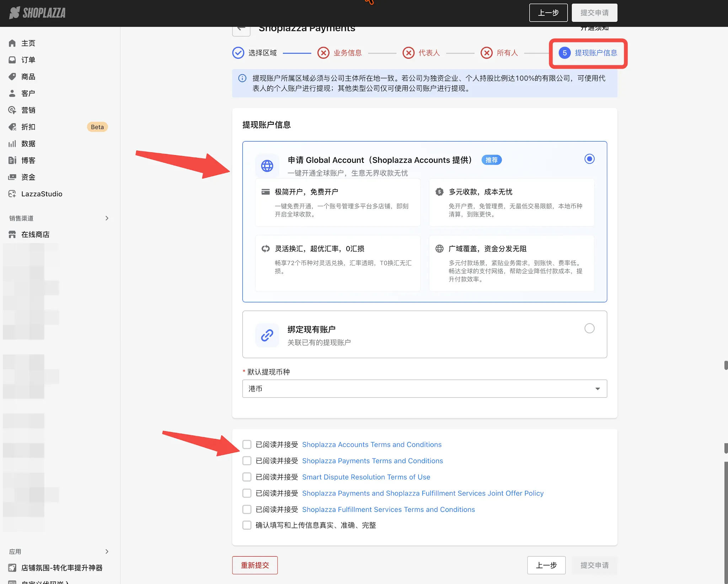The image size is (728, 584).
Task: Click the 广域覆盖 globe icon
Action: click(x=439, y=249)
